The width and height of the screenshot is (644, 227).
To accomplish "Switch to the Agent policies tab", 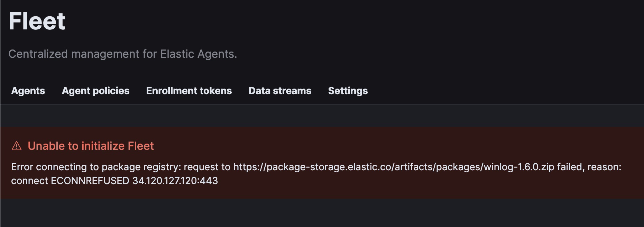I will coord(95,91).
